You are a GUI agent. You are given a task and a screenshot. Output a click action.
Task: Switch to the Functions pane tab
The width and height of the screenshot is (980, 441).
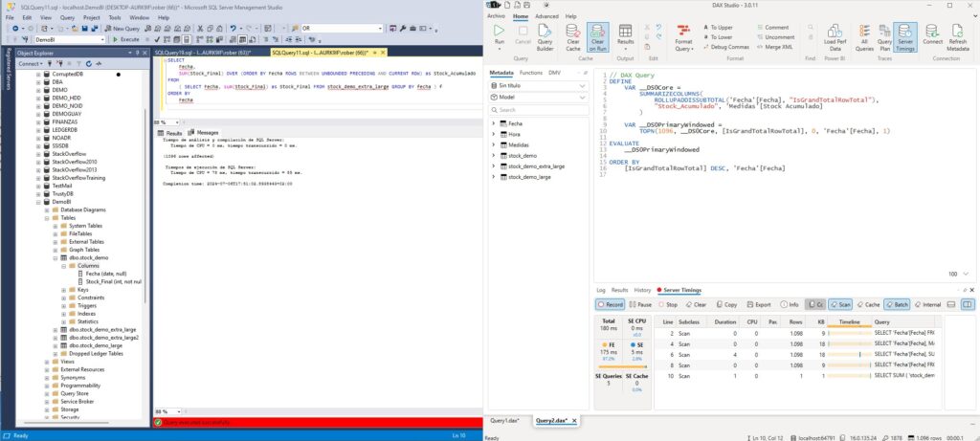click(530, 73)
